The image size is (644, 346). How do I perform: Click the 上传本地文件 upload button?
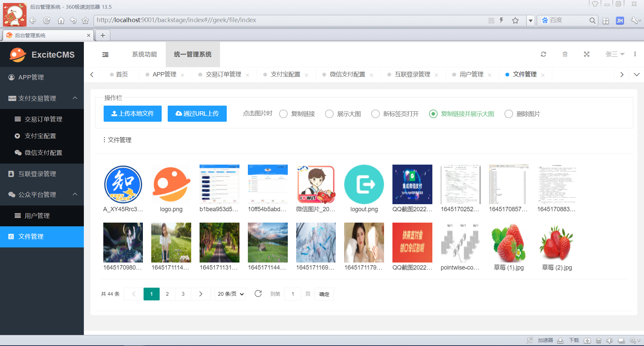(132, 114)
